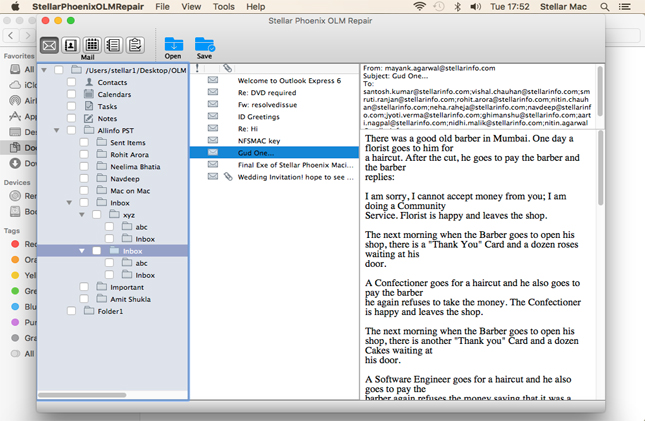Image resolution: width=645 pixels, height=421 pixels.
Task: Open the View menu
Action: (190, 7)
